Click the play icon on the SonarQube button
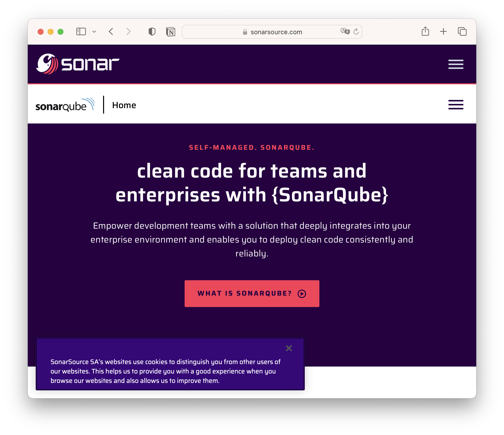This screenshot has width=504, height=435. point(302,294)
